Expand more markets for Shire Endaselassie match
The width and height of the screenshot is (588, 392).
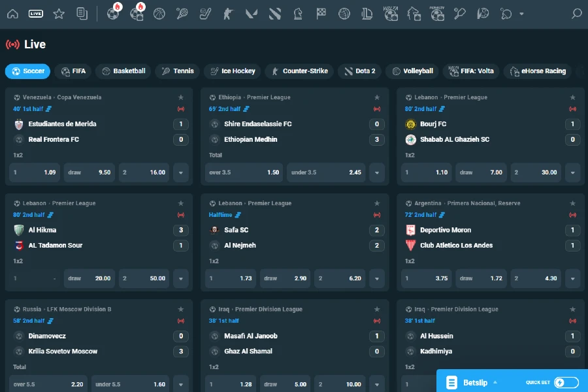click(x=376, y=172)
